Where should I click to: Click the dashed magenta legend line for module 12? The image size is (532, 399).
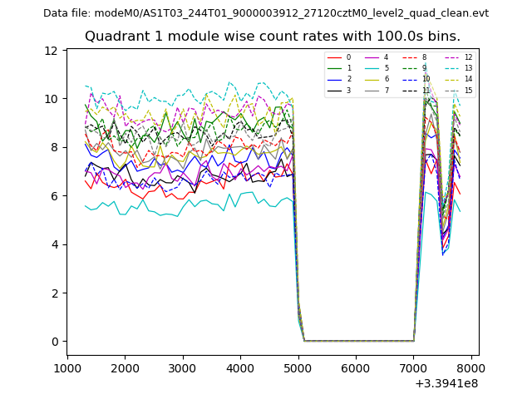point(450,57)
